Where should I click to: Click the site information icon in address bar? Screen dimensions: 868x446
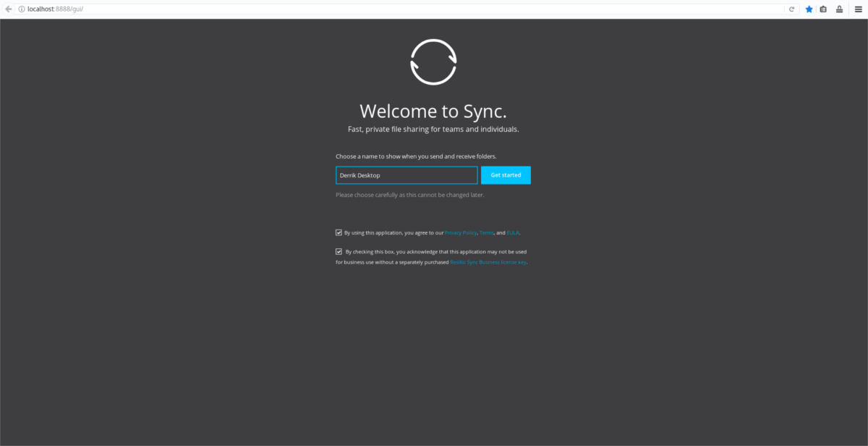[x=21, y=9]
